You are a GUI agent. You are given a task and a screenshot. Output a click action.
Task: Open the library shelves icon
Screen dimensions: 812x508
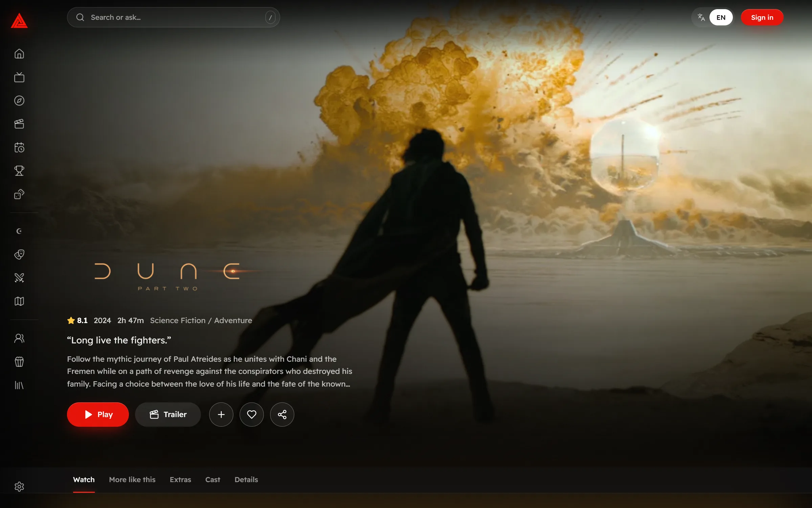click(x=19, y=385)
